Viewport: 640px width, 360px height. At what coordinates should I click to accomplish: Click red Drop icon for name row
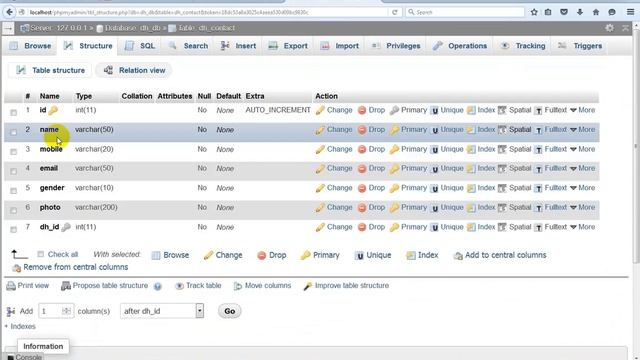[362, 130]
